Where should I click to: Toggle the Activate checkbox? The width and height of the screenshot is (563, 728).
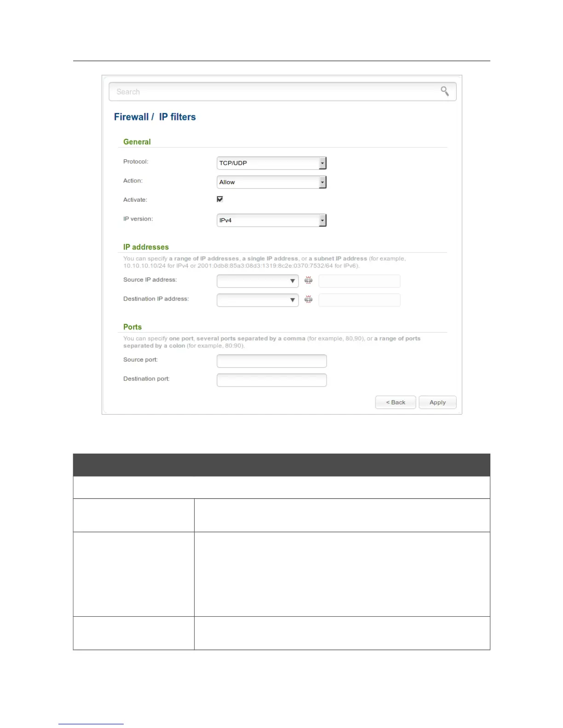click(x=220, y=199)
